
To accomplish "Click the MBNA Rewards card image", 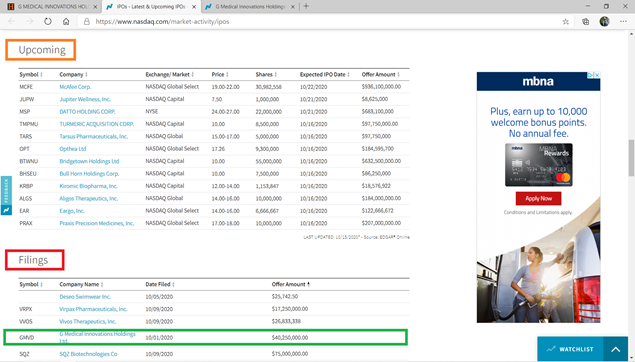I will coord(539,165).
